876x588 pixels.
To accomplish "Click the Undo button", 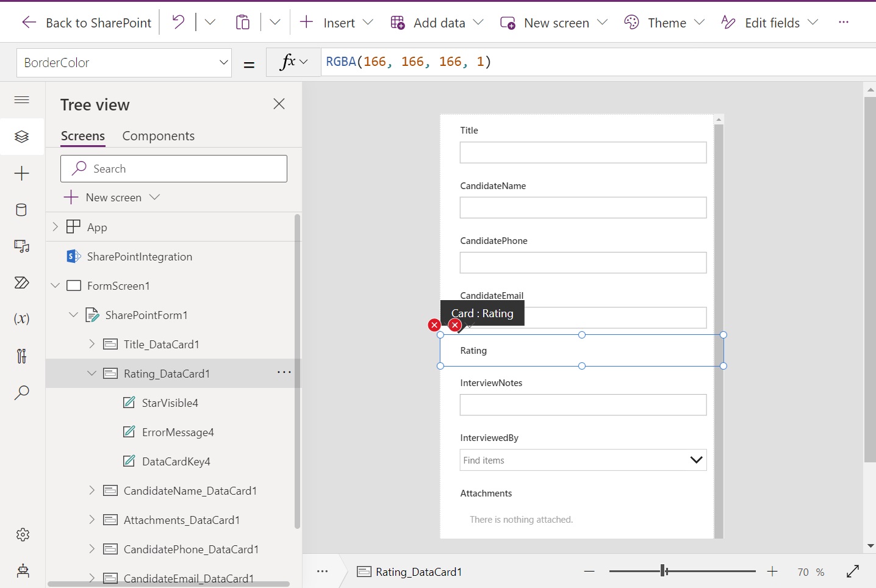I will (178, 21).
